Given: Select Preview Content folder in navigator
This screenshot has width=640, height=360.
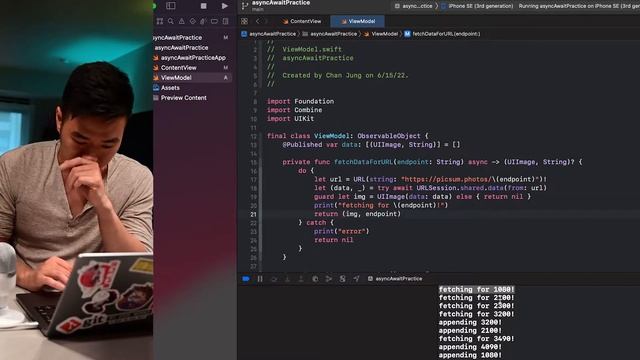Looking at the screenshot, I should (183, 98).
